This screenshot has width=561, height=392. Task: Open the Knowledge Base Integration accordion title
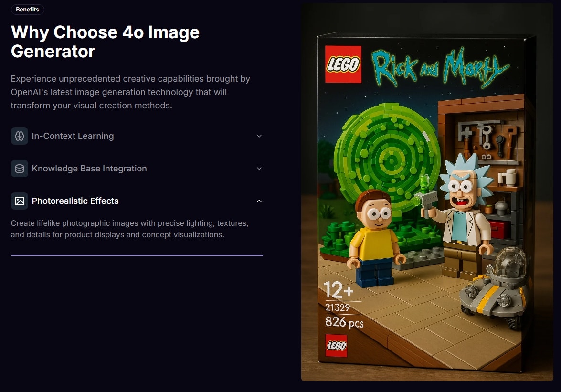click(x=89, y=169)
